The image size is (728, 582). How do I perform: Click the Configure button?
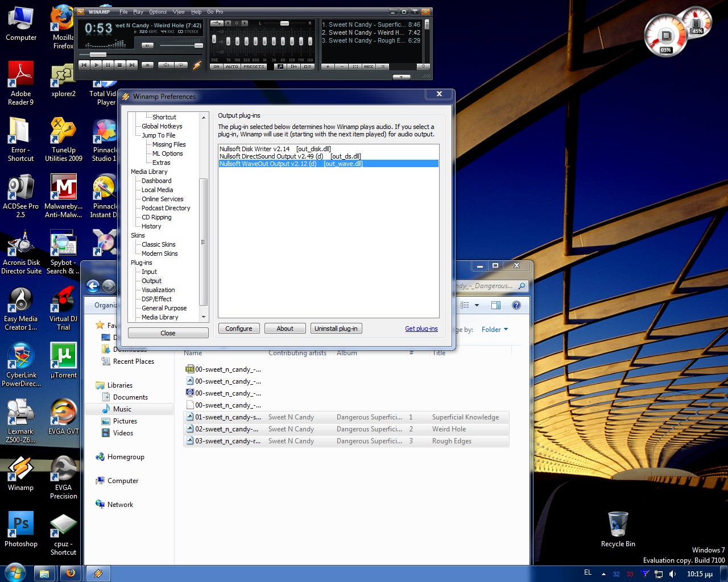[239, 329]
